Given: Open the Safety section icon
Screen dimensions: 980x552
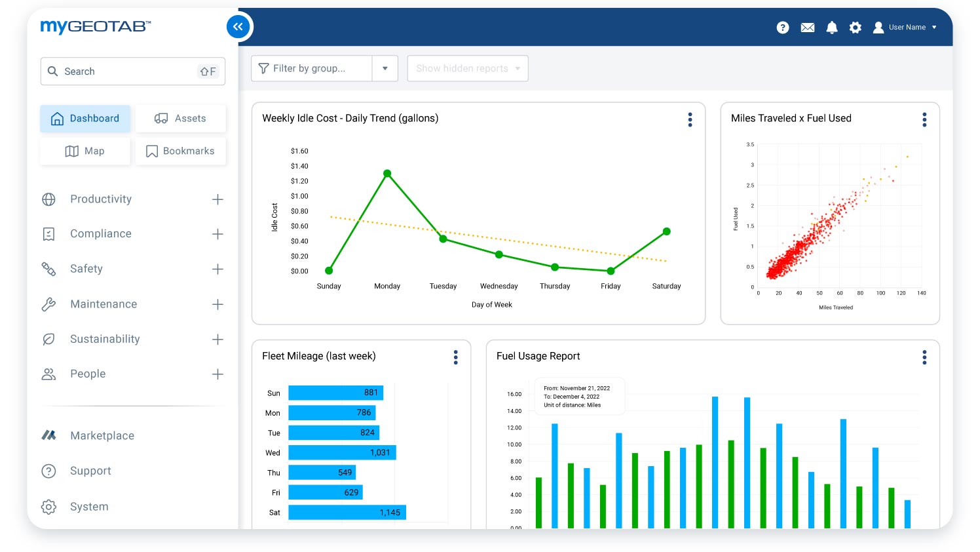Looking at the screenshot, I should coord(48,269).
